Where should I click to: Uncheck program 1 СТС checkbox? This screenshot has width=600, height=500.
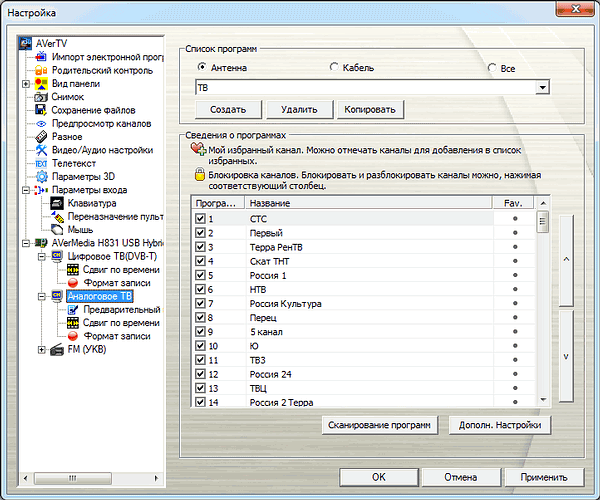(200, 218)
